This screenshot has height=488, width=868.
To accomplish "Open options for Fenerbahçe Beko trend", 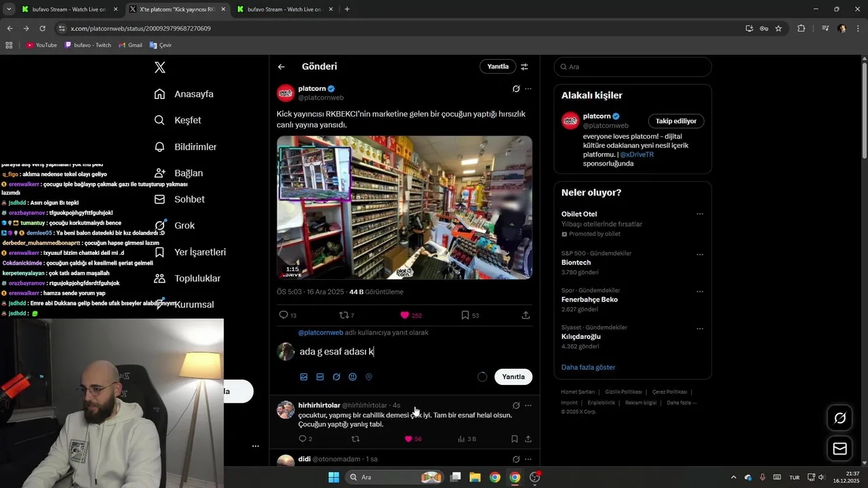I will (x=700, y=292).
